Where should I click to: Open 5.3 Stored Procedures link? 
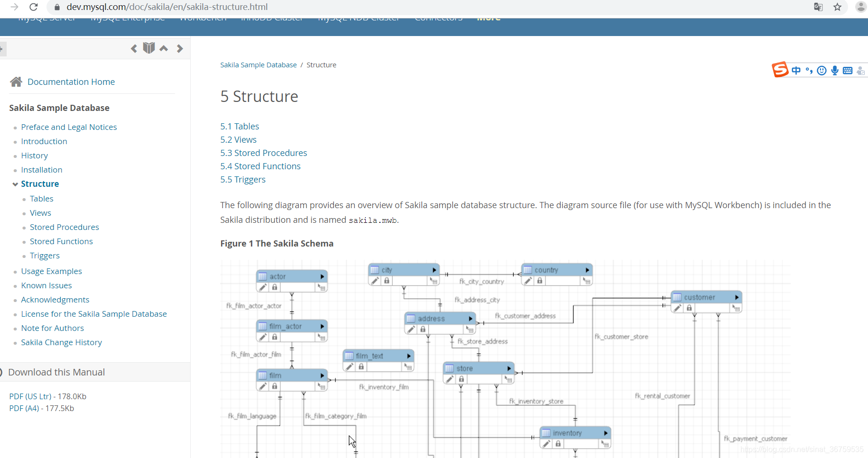pos(264,153)
